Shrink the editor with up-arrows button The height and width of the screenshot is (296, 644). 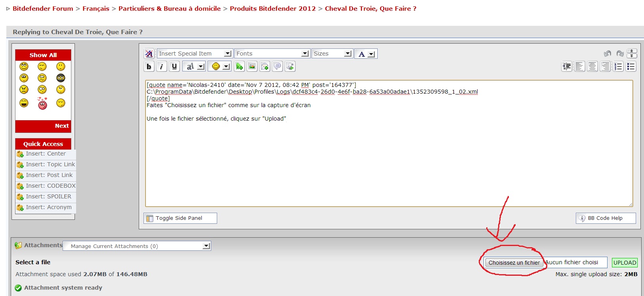pyautogui.click(x=632, y=51)
